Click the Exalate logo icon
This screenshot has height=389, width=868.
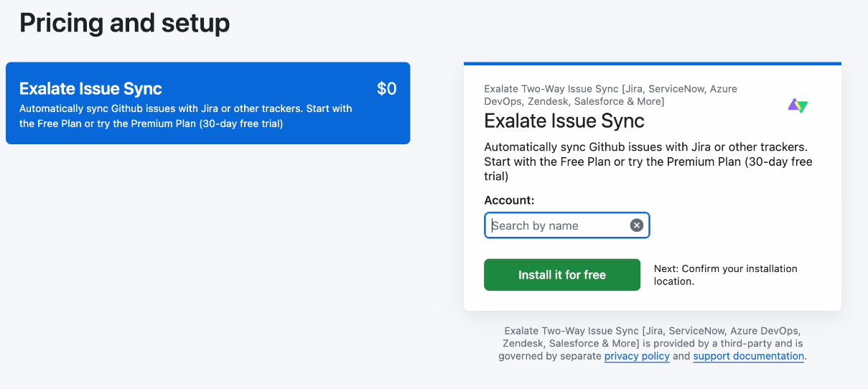pos(798,106)
